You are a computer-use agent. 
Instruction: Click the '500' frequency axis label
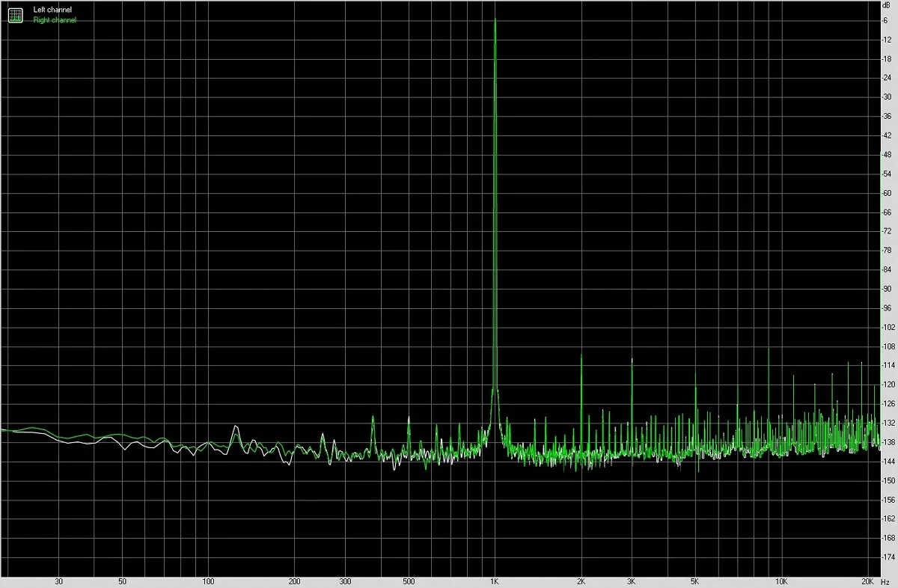coord(409,581)
